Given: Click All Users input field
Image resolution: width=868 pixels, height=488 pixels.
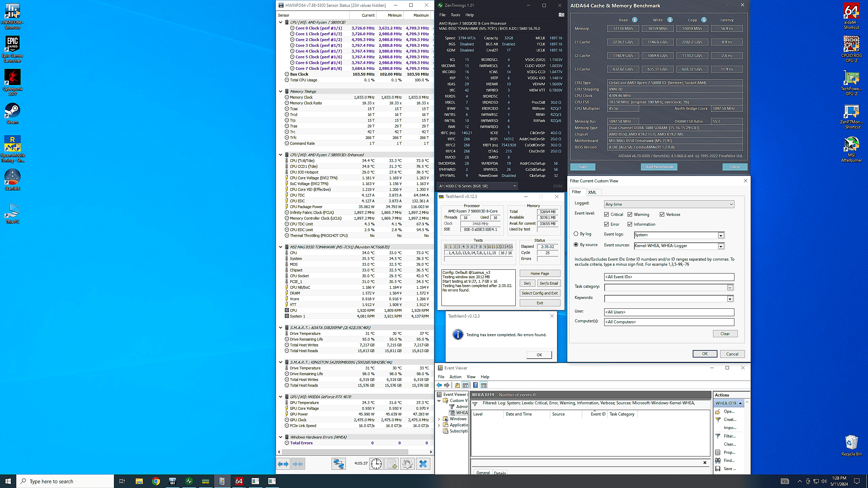Looking at the screenshot, I should [669, 312].
